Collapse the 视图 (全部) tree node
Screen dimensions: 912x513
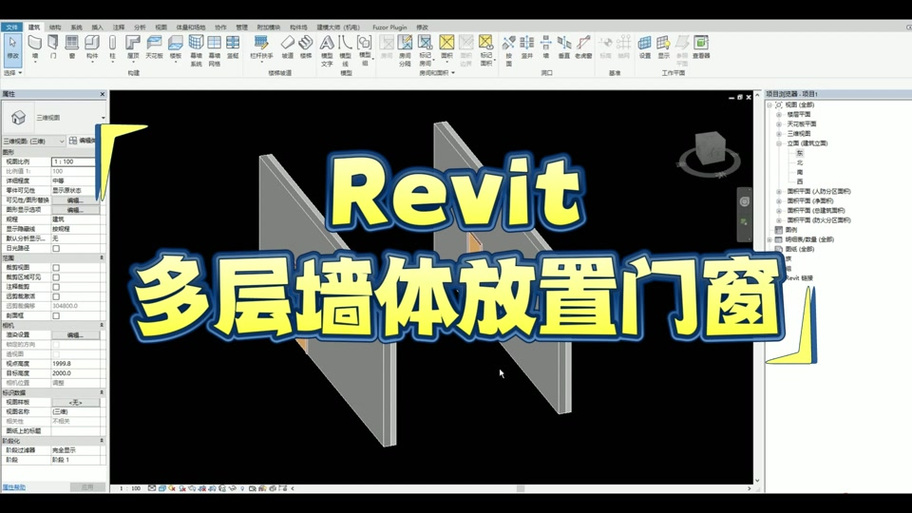pyautogui.click(x=770, y=105)
